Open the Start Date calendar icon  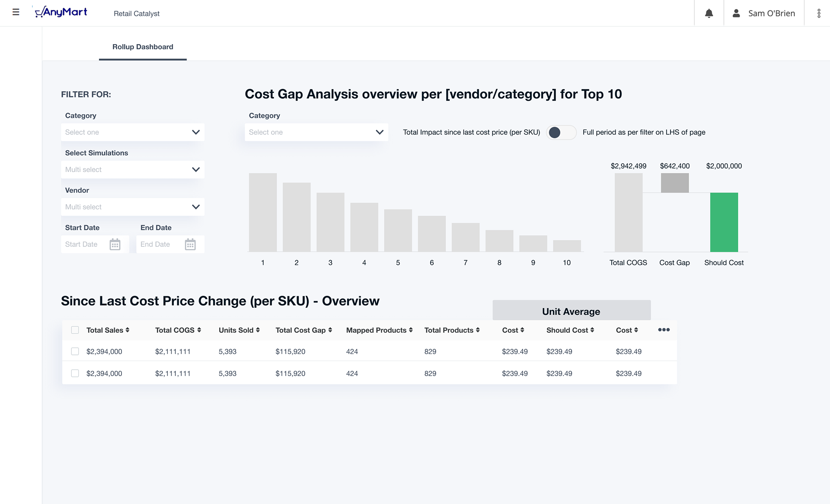(115, 244)
